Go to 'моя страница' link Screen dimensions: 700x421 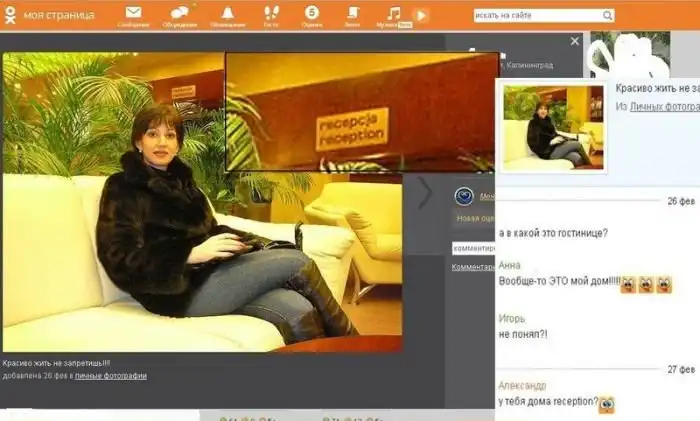[x=59, y=16]
